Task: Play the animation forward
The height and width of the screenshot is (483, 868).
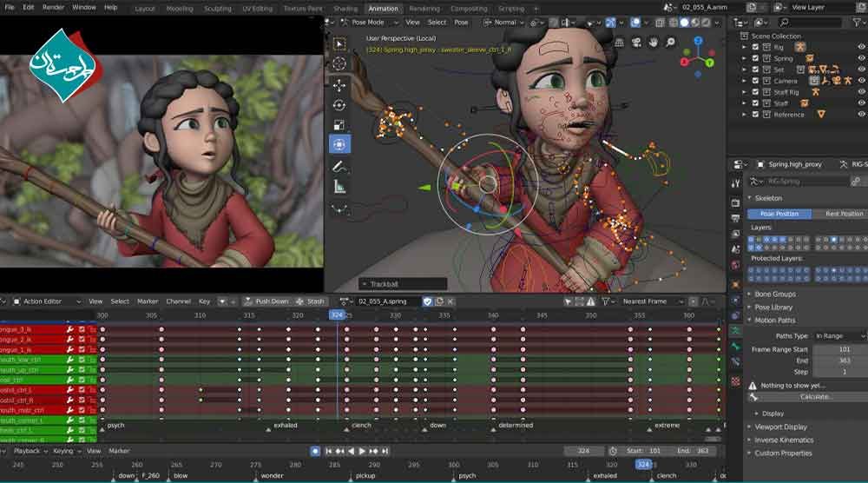Action: tap(362, 452)
